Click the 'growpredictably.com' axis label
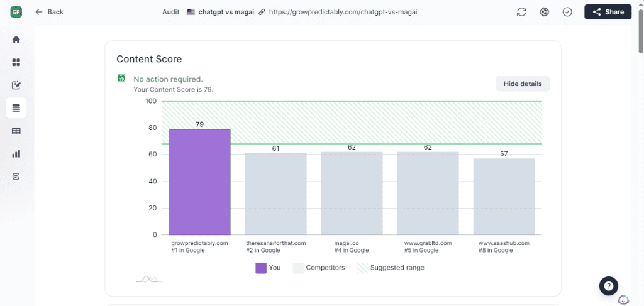Viewport: 644px width, 306px height. tap(199, 243)
